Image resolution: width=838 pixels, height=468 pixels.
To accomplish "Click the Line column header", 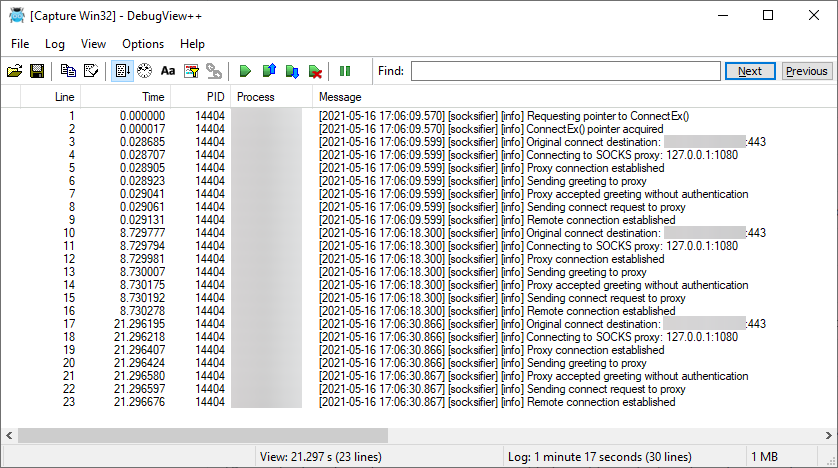I will pyautogui.click(x=51, y=97).
